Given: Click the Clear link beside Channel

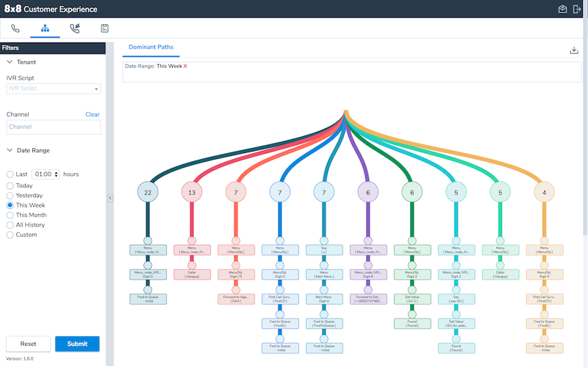Looking at the screenshot, I should [x=93, y=114].
